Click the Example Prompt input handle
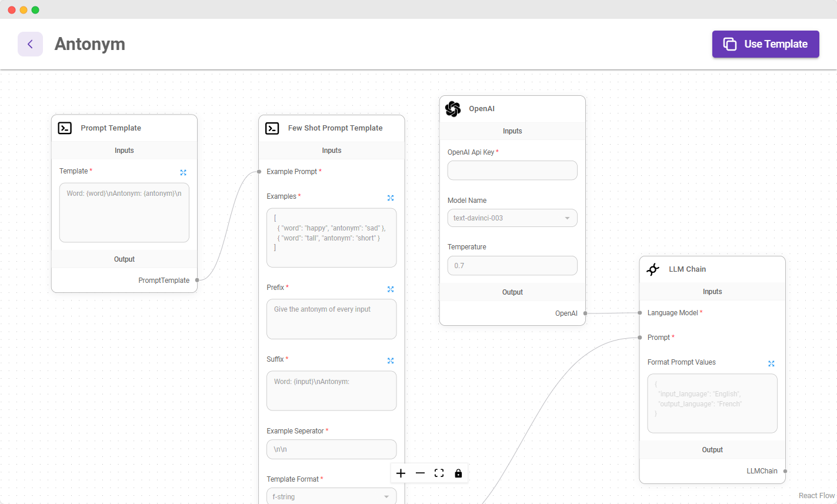The width and height of the screenshot is (837, 504). coord(259,172)
